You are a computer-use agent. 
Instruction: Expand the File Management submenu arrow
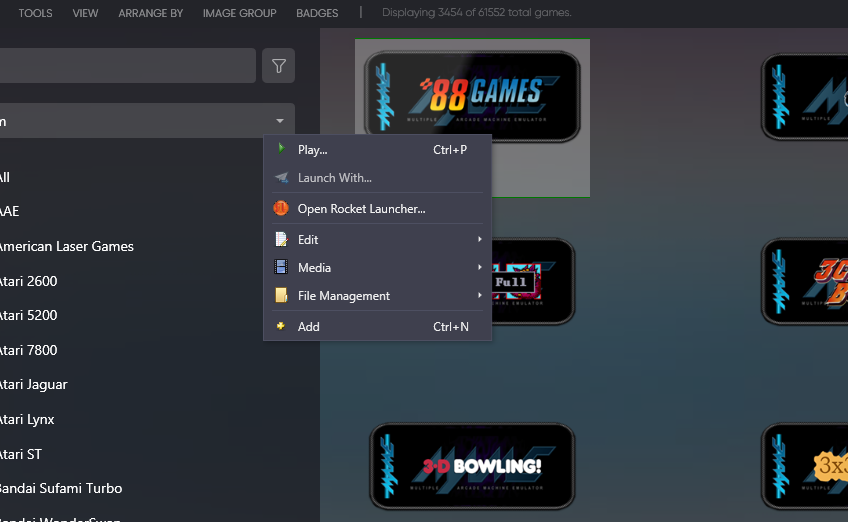tap(479, 295)
